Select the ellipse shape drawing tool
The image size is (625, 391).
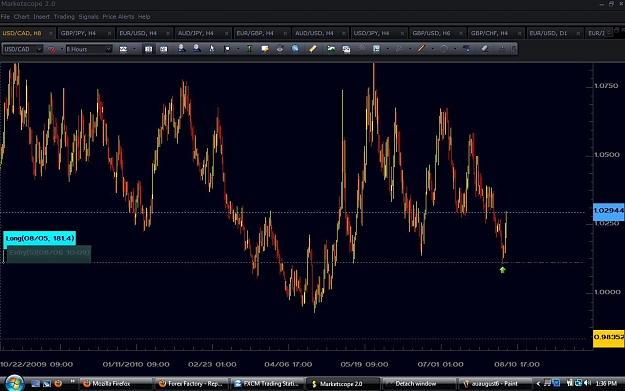(x=444, y=49)
